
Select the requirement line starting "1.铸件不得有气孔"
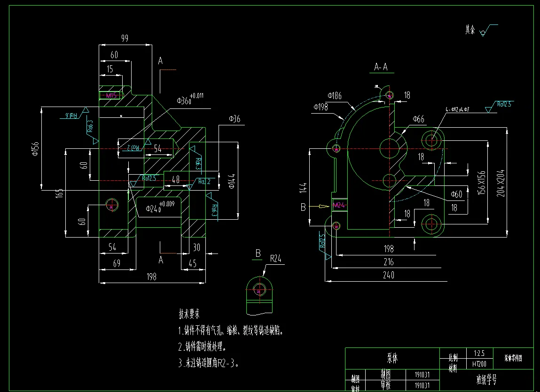(x=231, y=331)
